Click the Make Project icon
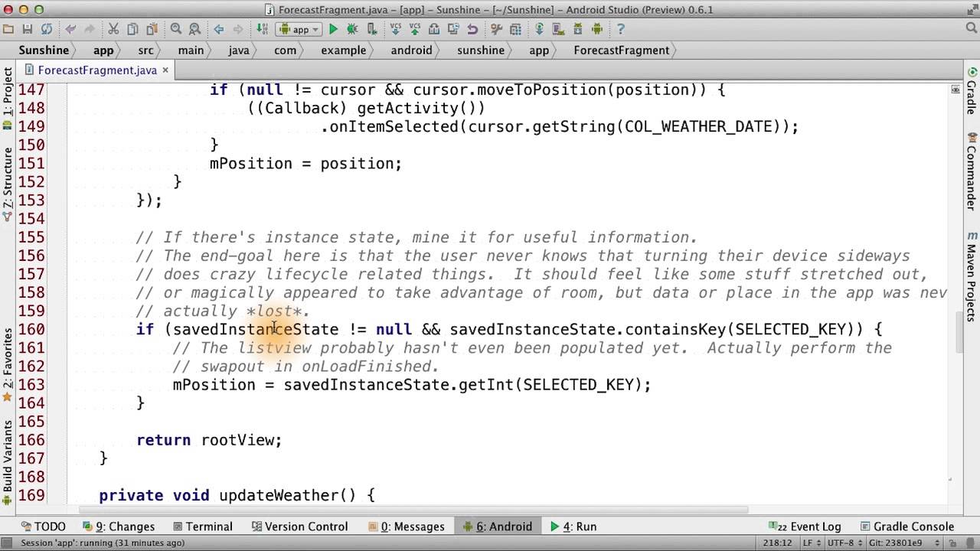This screenshot has height=551, width=980. 262,29
